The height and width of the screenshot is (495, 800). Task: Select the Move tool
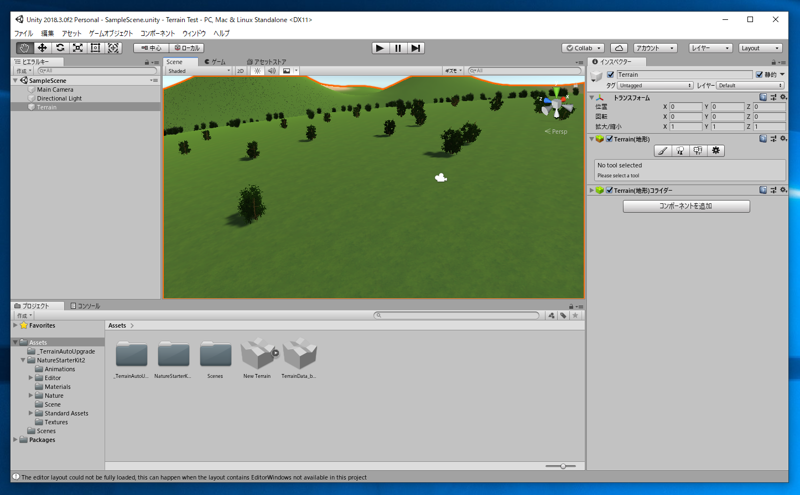click(42, 48)
